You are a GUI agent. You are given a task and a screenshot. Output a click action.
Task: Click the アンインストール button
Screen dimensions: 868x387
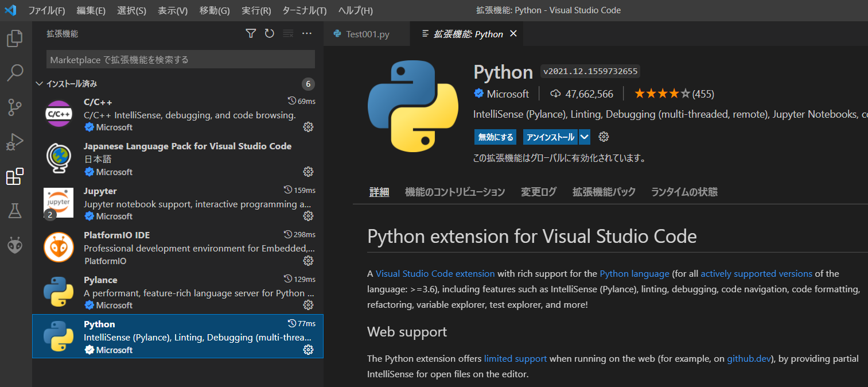click(550, 137)
